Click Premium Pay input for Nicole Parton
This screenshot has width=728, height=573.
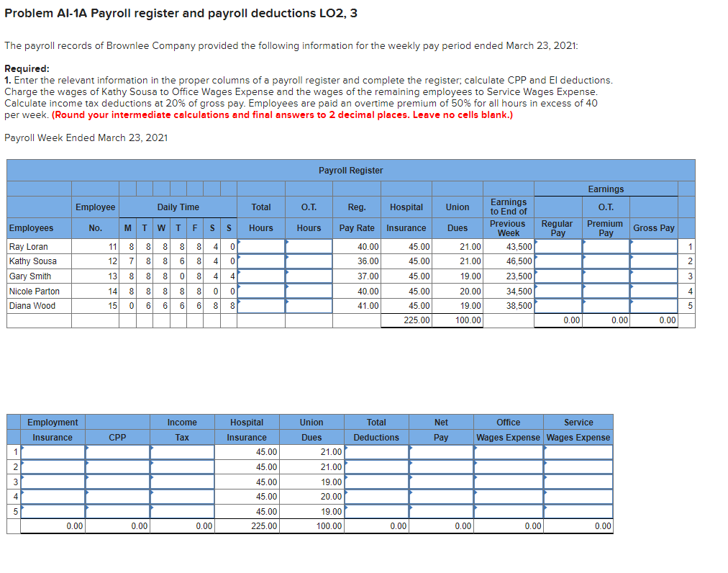[x=604, y=291]
